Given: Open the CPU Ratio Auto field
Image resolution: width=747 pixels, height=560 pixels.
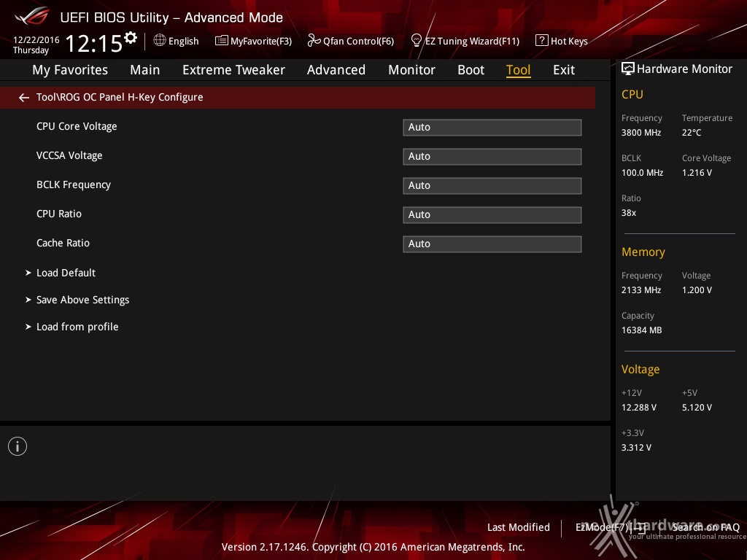Looking at the screenshot, I should [x=492, y=215].
